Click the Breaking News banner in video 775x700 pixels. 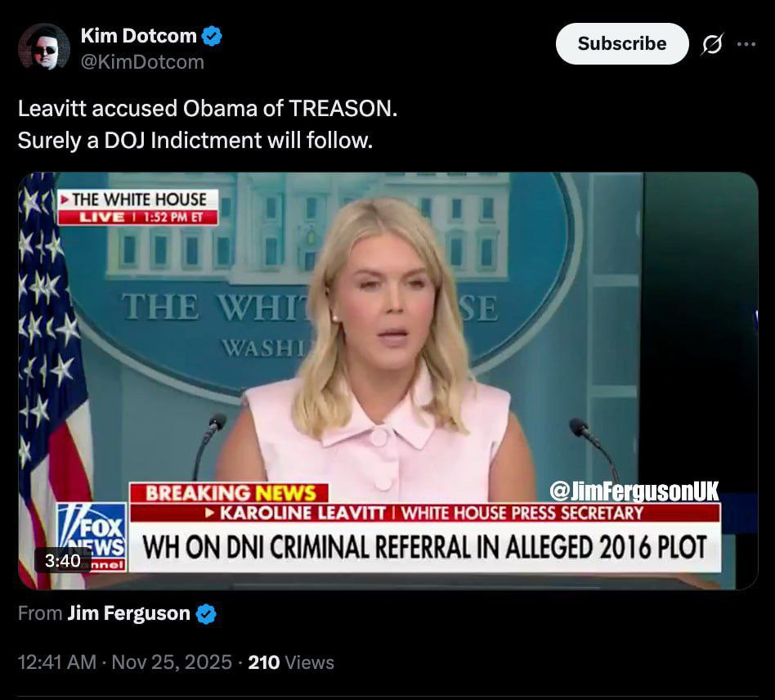click(x=230, y=493)
